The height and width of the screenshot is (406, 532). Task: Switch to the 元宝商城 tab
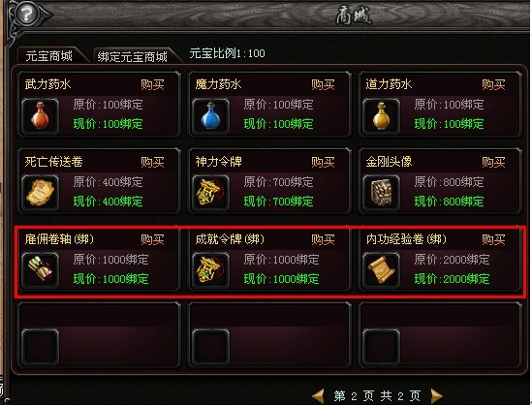(x=49, y=55)
